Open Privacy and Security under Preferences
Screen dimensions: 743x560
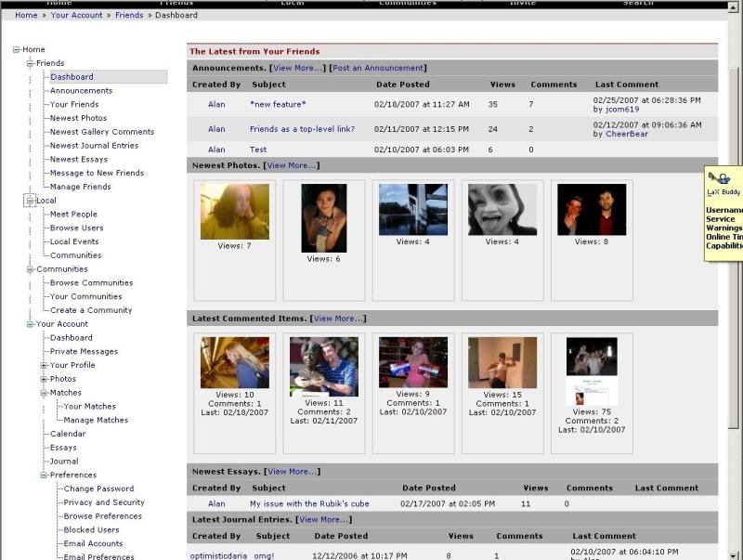pos(104,502)
